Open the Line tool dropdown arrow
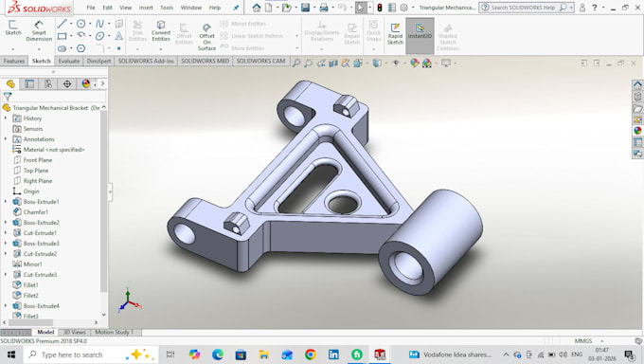This screenshot has width=644, height=364. click(x=71, y=24)
